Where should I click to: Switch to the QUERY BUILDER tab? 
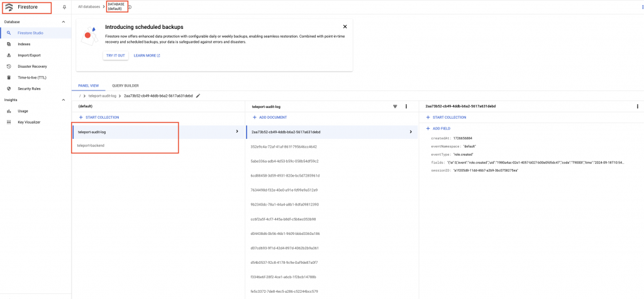click(125, 85)
